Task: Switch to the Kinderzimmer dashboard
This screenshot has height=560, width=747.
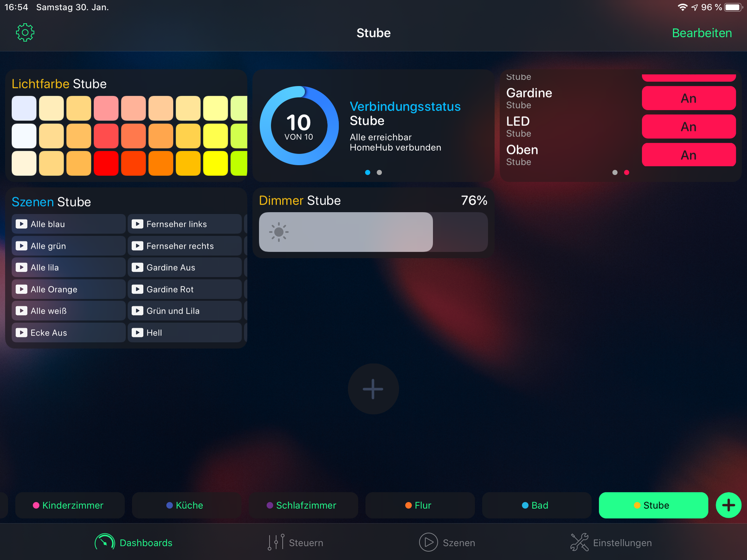Action: point(70,505)
